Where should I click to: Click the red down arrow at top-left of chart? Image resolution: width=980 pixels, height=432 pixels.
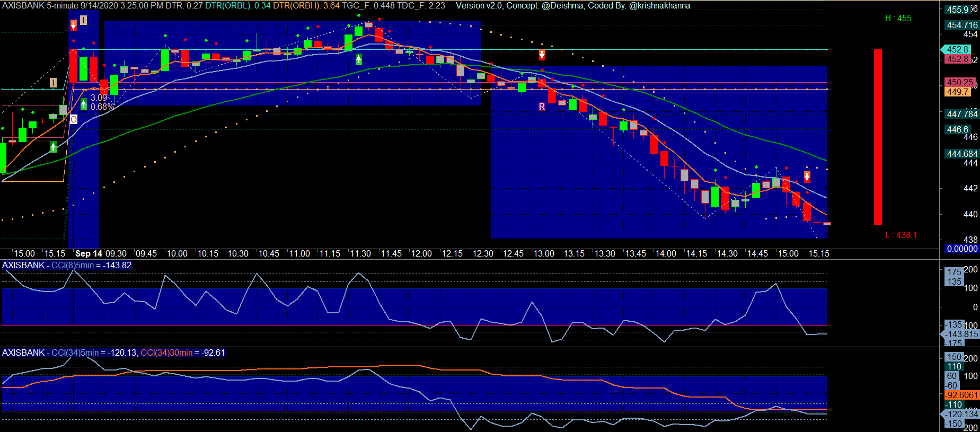(x=74, y=25)
